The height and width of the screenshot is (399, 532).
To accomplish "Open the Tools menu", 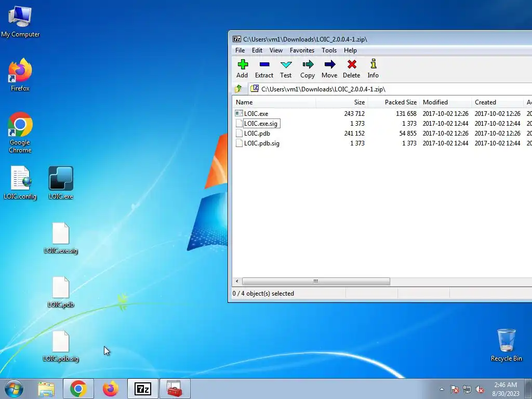I will pos(329,50).
